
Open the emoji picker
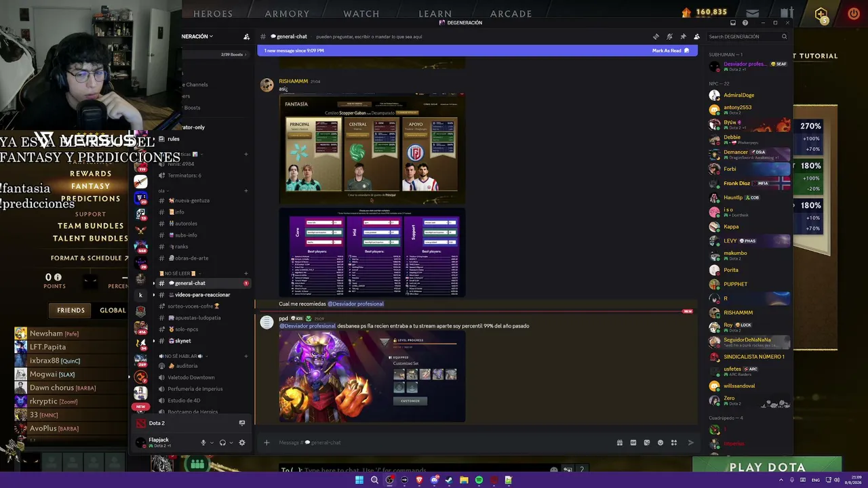tap(660, 443)
